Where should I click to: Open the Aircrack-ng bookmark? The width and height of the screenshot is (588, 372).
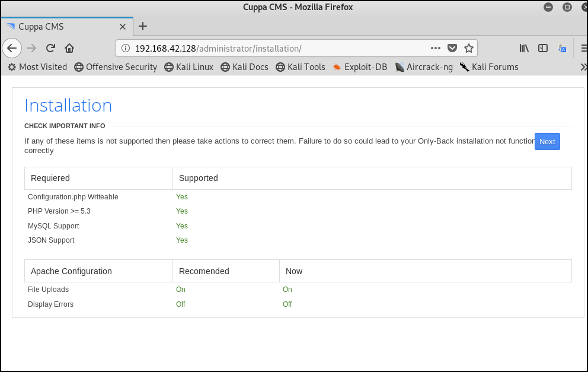click(x=424, y=67)
